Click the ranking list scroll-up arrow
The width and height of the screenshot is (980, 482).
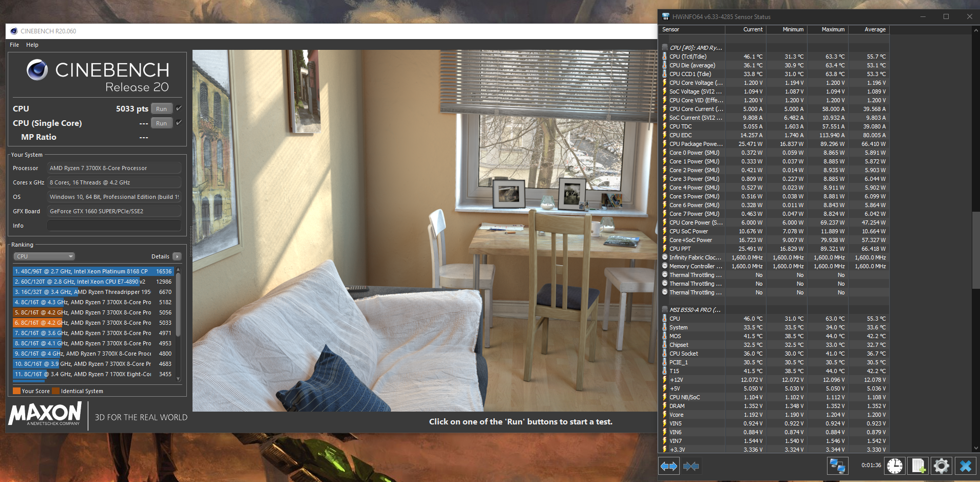(178, 269)
